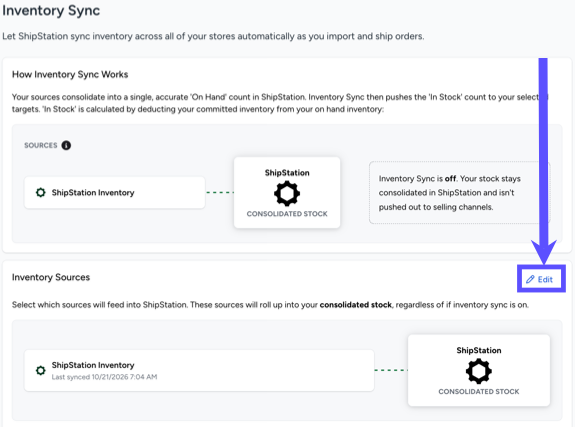Click the Select which sources will feed description
Screen dimensions: 575x427
(x=270, y=305)
